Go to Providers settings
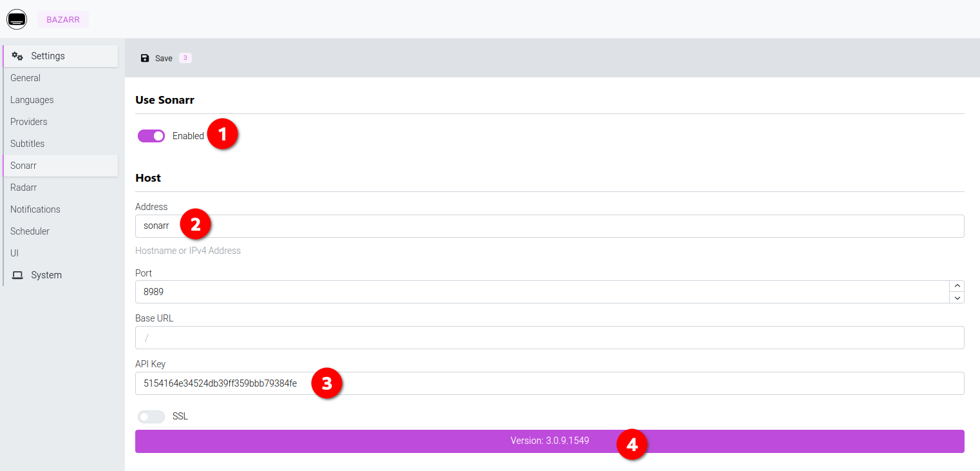980x471 pixels. coord(61,122)
